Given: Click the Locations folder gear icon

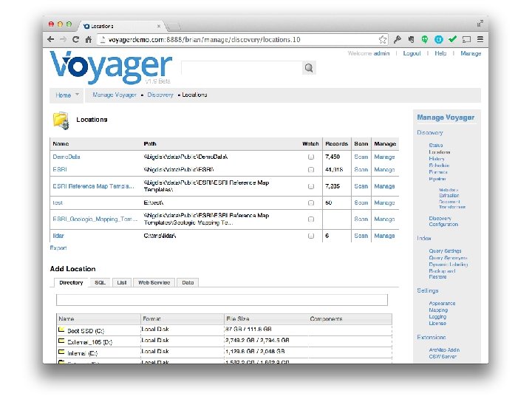Looking at the screenshot, I should point(61,120).
